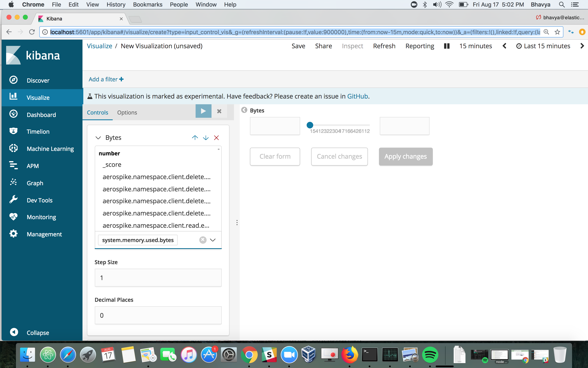Image resolution: width=588 pixels, height=368 pixels.
Task: Switch to the Options tab
Action: [127, 112]
